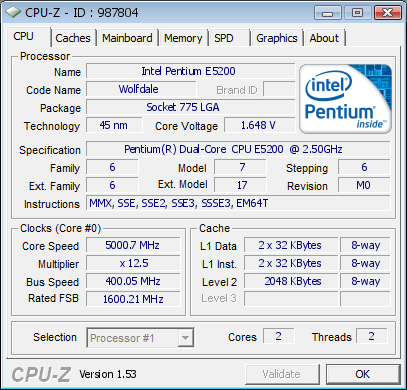Click the Rated FSB value '1600.21 MHz'
This screenshot has width=407, height=390.
pyautogui.click(x=133, y=299)
